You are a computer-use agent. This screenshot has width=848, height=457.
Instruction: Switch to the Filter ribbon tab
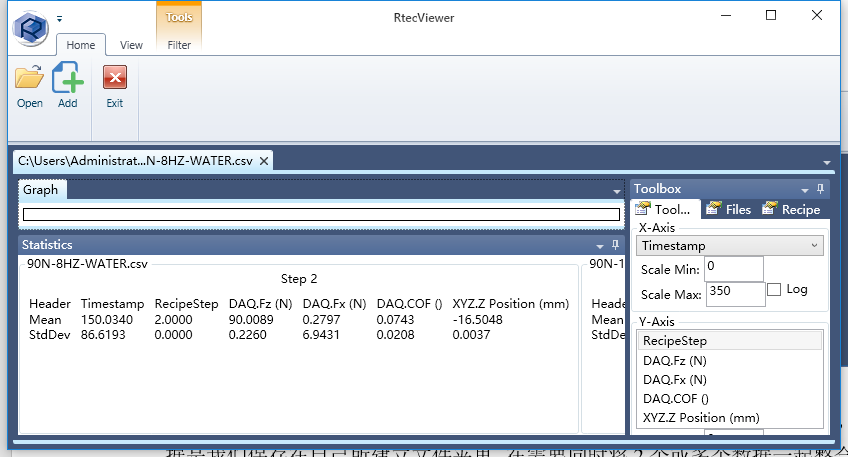tap(179, 44)
